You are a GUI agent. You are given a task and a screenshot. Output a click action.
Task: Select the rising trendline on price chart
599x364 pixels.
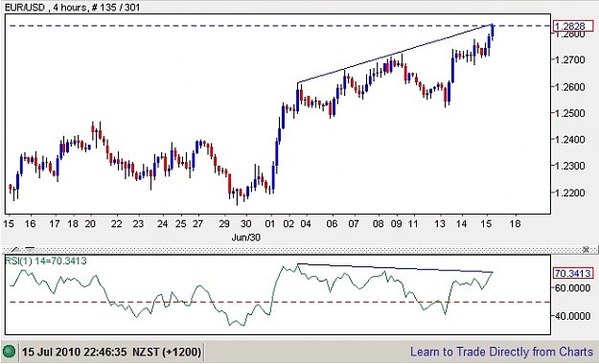(395, 54)
